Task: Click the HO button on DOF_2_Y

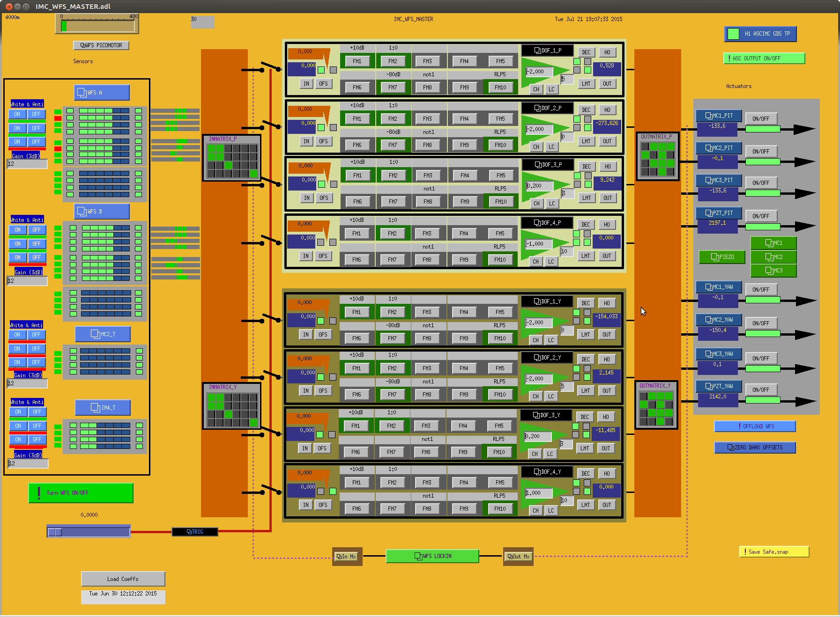Action: tap(607, 360)
